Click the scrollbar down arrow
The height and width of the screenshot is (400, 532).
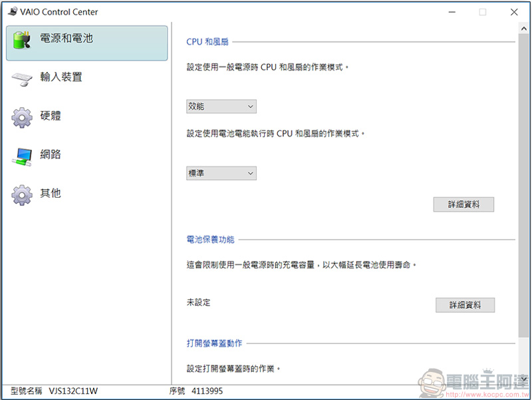pos(524,377)
